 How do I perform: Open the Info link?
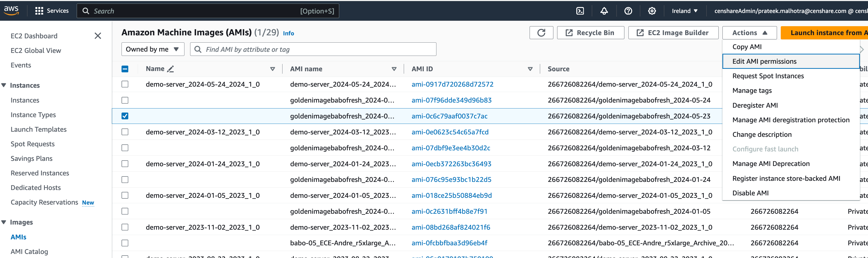tap(288, 33)
